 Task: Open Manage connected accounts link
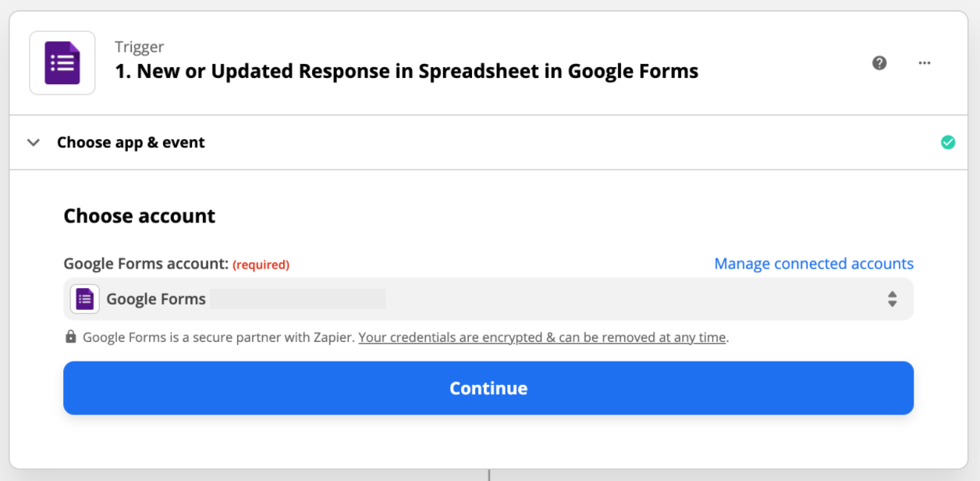click(814, 264)
